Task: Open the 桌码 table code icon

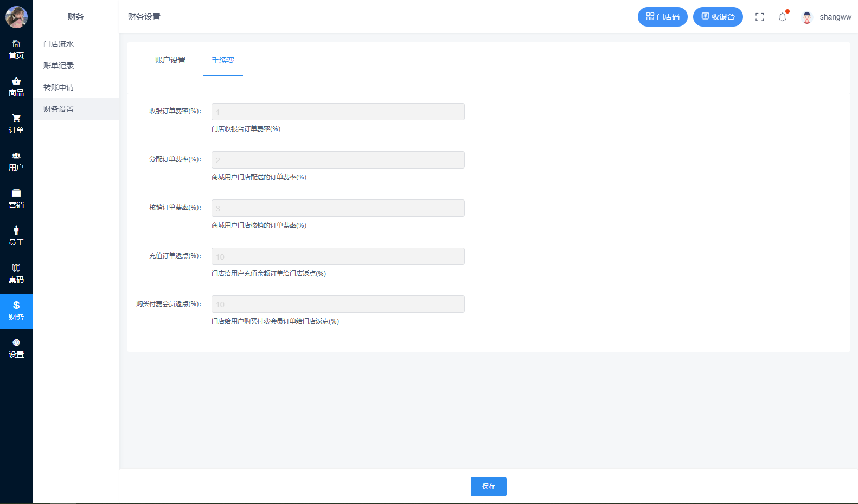Action: pos(16,268)
